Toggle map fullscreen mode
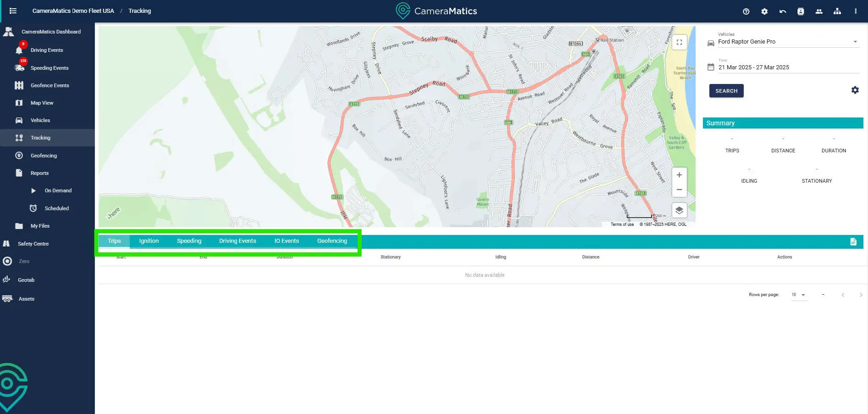The image size is (868, 414). coord(679,42)
